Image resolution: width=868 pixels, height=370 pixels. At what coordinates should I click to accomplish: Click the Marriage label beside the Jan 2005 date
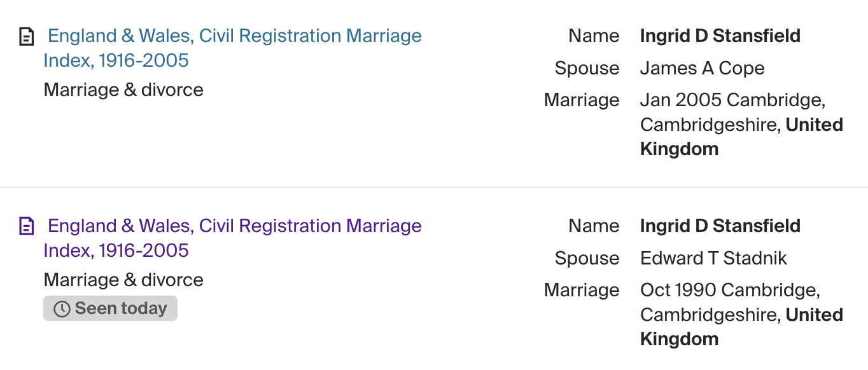click(x=582, y=100)
